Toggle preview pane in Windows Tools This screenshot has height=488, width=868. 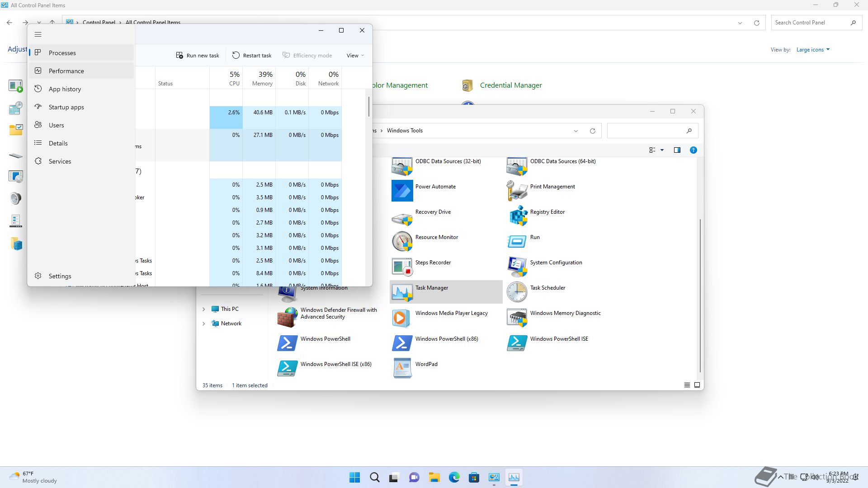click(677, 150)
